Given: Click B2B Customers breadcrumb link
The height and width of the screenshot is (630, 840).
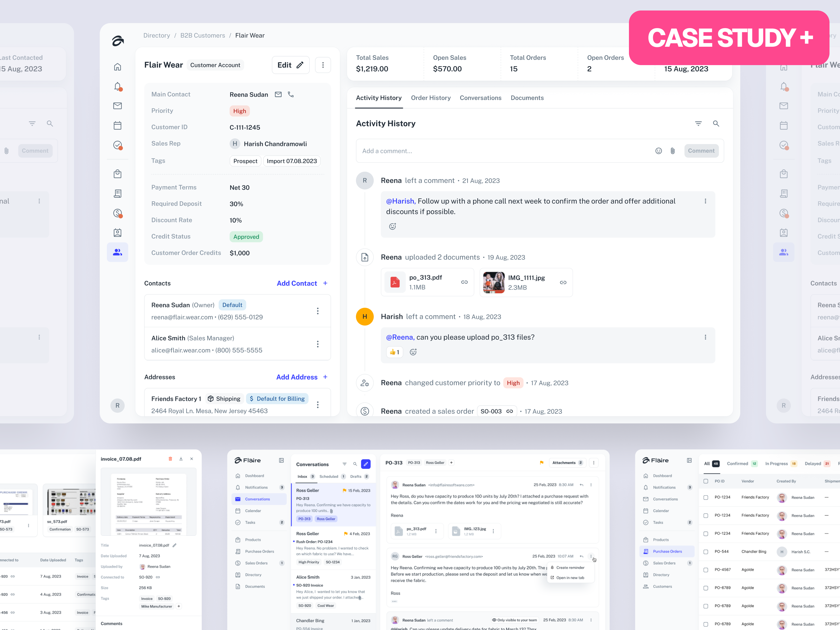Looking at the screenshot, I should pyautogui.click(x=202, y=35).
